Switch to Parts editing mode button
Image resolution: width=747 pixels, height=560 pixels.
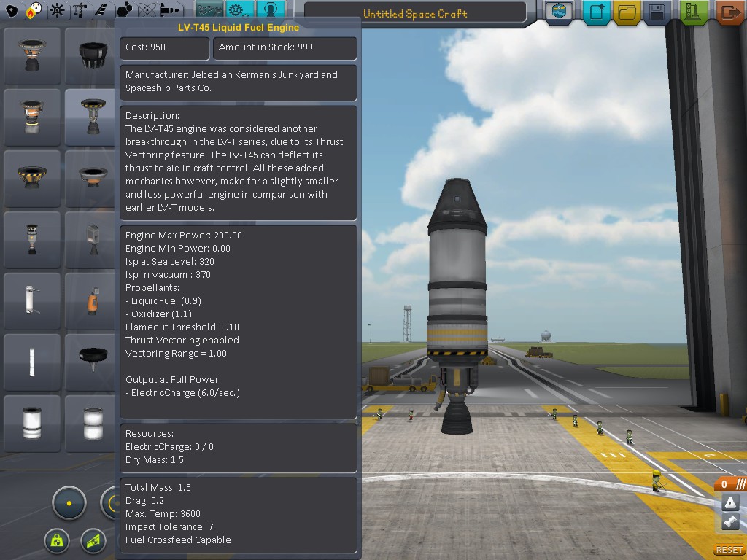[209, 10]
